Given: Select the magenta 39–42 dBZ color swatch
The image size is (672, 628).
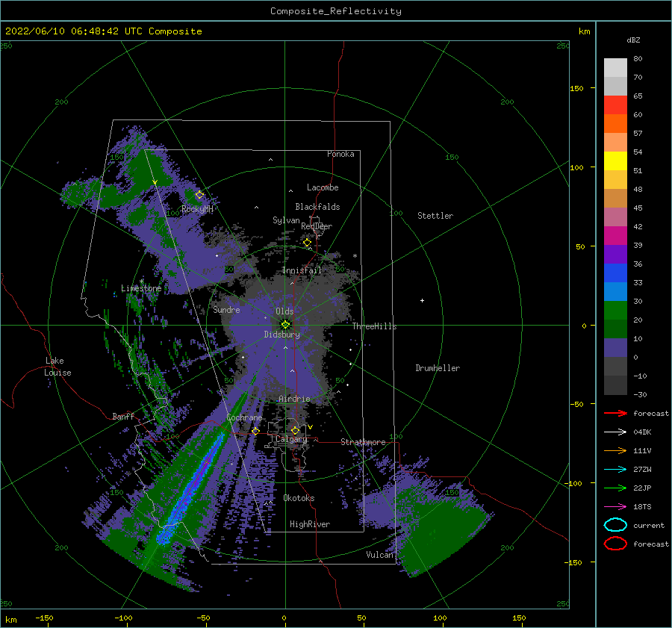Looking at the screenshot, I should click(x=615, y=236).
